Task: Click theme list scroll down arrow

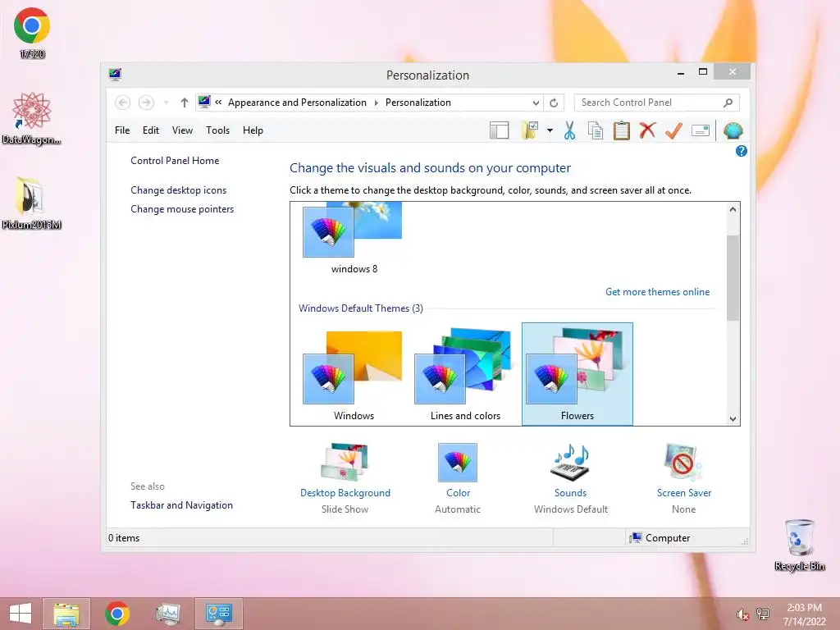Action: (733, 419)
